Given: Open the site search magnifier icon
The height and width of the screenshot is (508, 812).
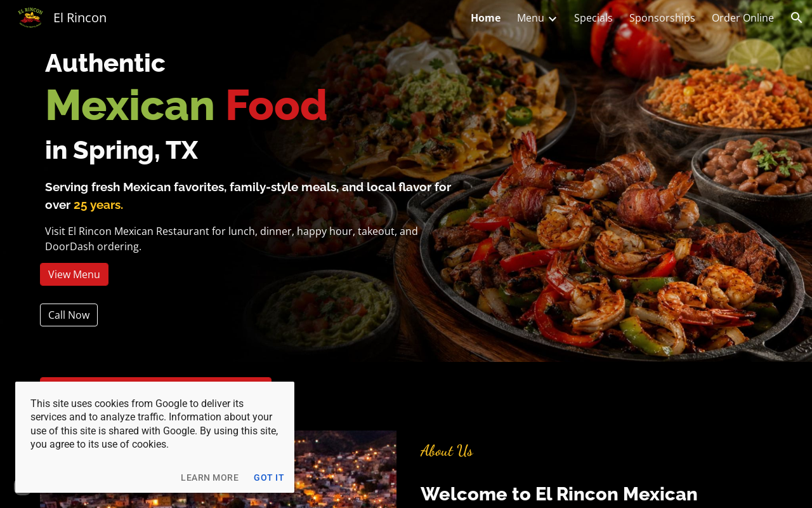Looking at the screenshot, I should click(797, 18).
